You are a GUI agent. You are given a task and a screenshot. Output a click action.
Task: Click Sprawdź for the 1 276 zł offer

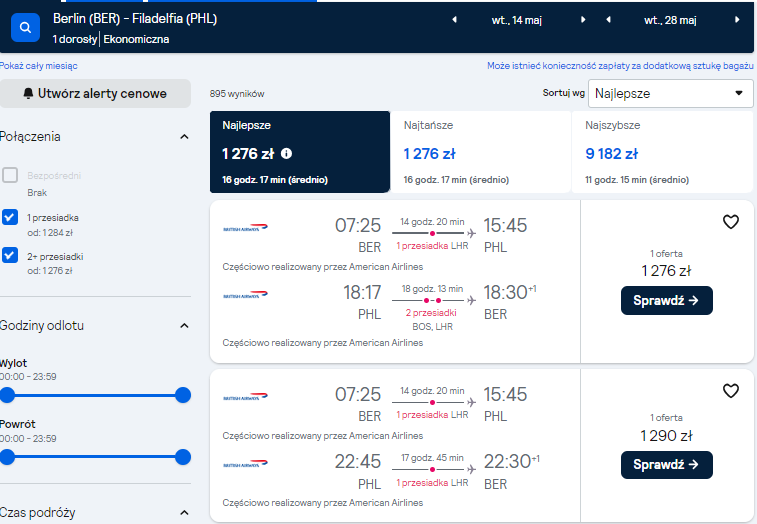(x=666, y=300)
